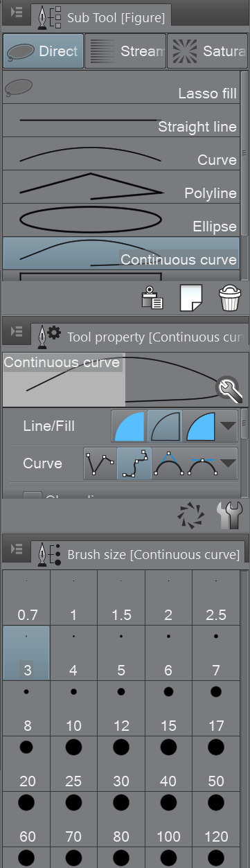Pick the Polyline sub tool
This screenshot has height=868, width=250.
click(x=121, y=187)
